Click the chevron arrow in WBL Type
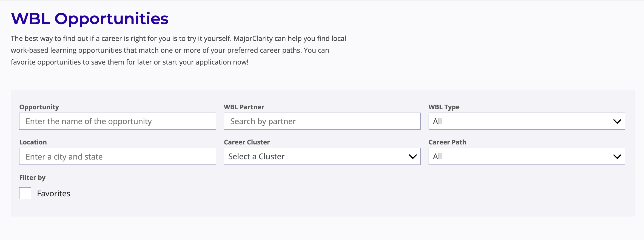The image size is (644, 240). 617,121
